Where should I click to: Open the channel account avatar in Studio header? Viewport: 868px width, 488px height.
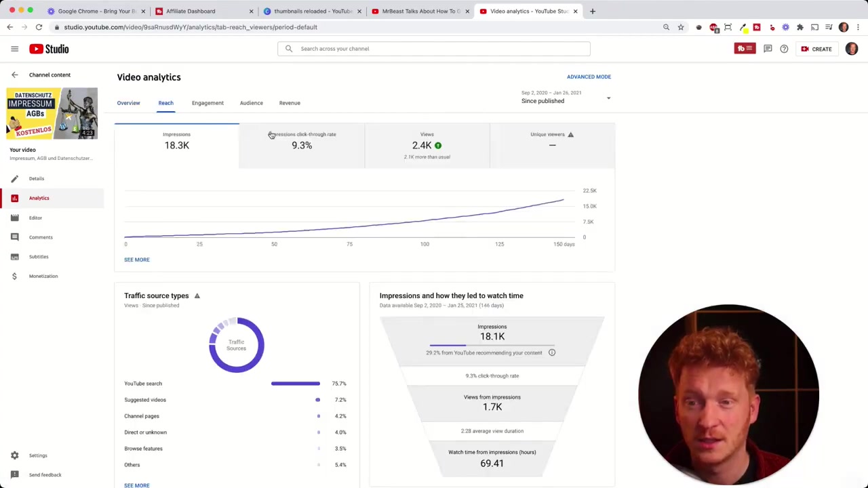852,49
